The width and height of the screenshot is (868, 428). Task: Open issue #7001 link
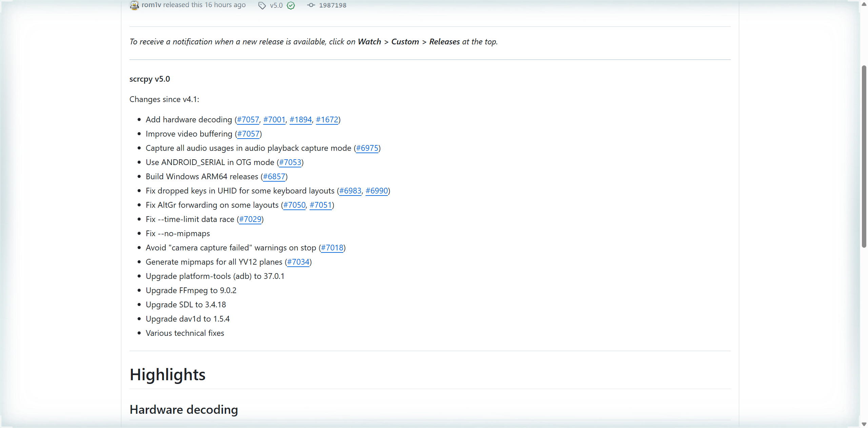click(274, 120)
